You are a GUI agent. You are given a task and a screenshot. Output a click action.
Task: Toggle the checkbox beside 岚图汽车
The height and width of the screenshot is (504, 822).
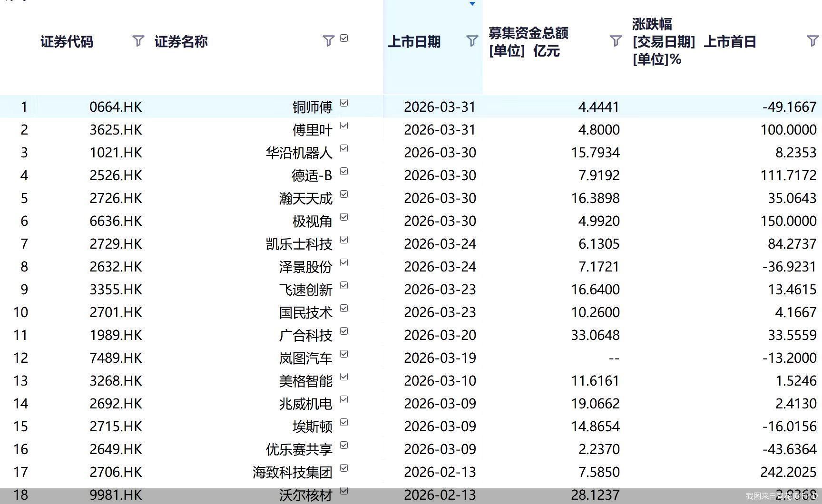click(344, 353)
